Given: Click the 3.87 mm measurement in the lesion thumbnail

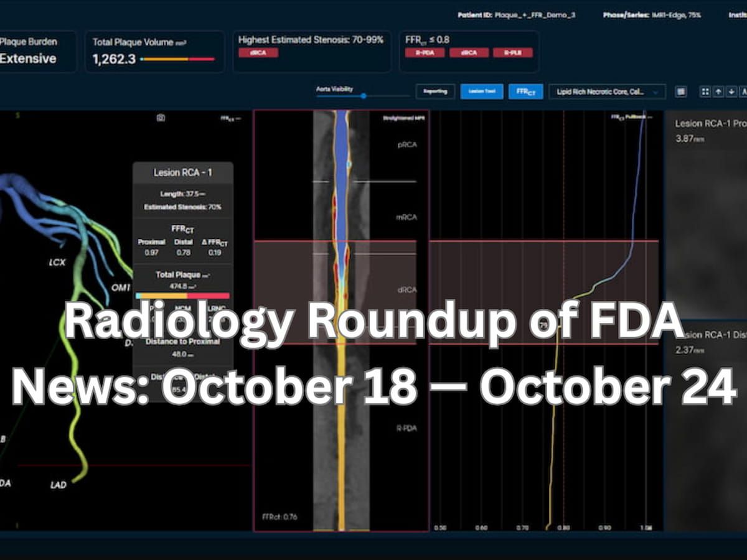Looking at the screenshot, I should (x=690, y=139).
